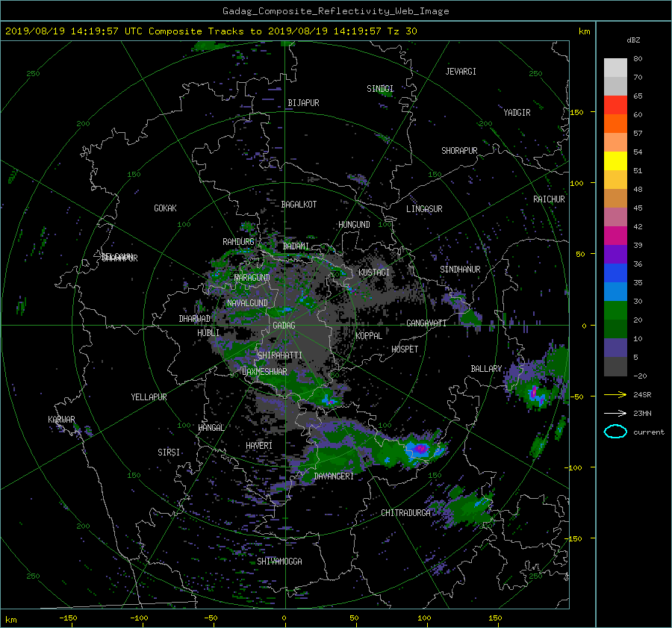Click the storm cell core east of Davangeri
The width and height of the screenshot is (672, 628).
click(420, 449)
